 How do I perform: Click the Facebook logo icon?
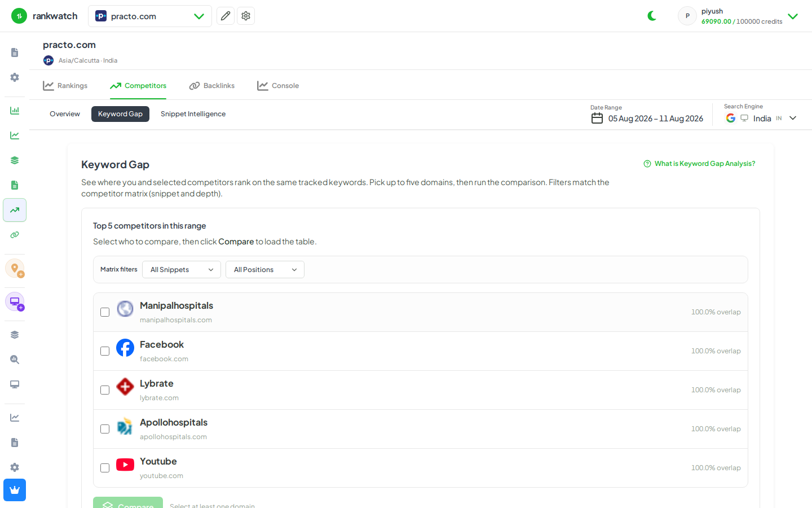(x=125, y=348)
